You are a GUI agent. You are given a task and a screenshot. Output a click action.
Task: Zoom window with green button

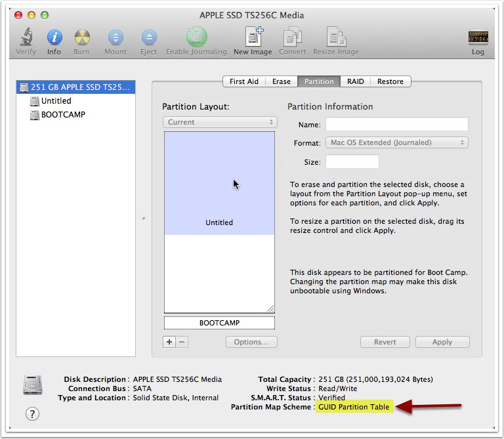click(x=45, y=15)
